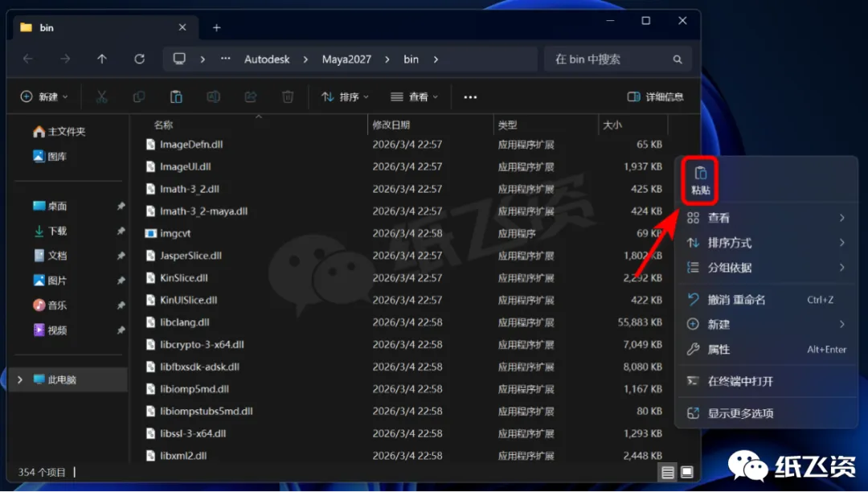Select the libxml2.dll file row
This screenshot has width=868, height=492.
pos(405,456)
